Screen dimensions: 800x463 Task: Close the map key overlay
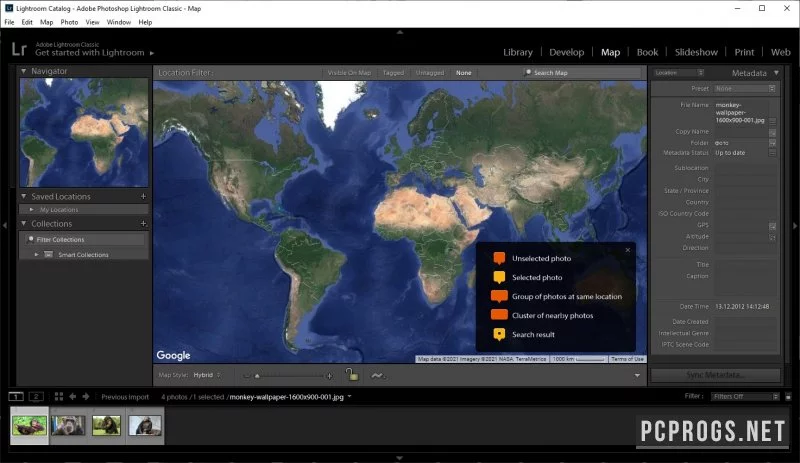[x=628, y=250]
